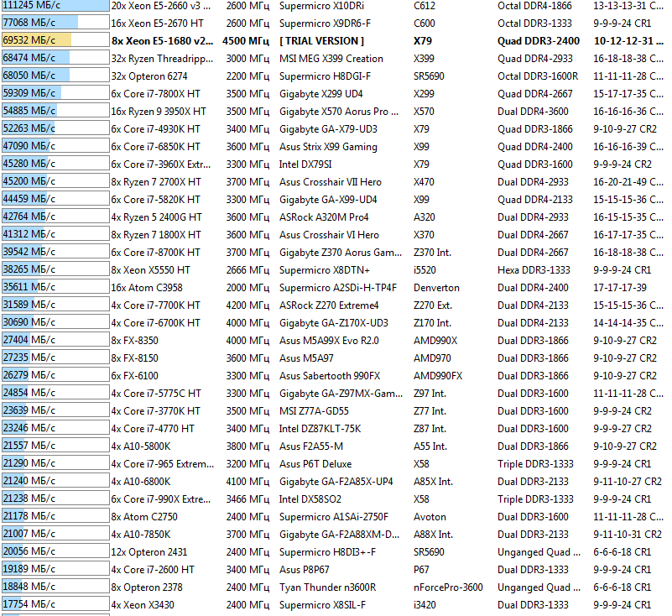This screenshot has height=616, width=672.
Task: Select the 8x Ryzen 7 1800X HT entry
Action: [x=156, y=234]
